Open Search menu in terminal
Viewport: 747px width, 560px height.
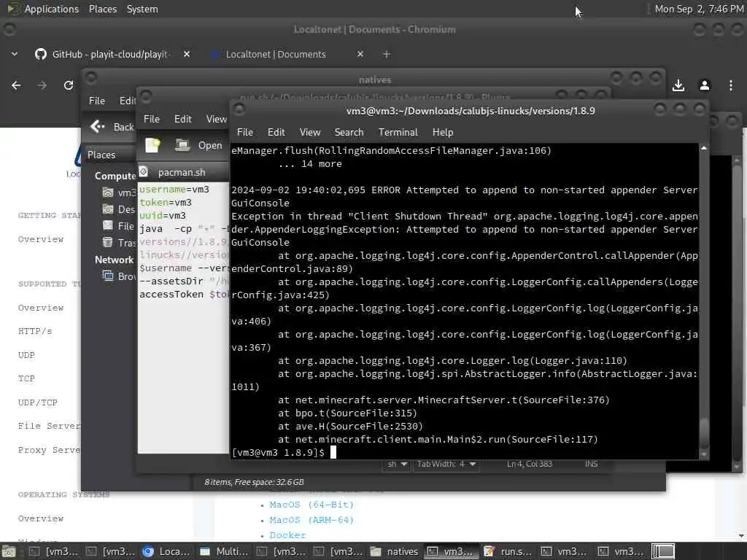point(349,133)
